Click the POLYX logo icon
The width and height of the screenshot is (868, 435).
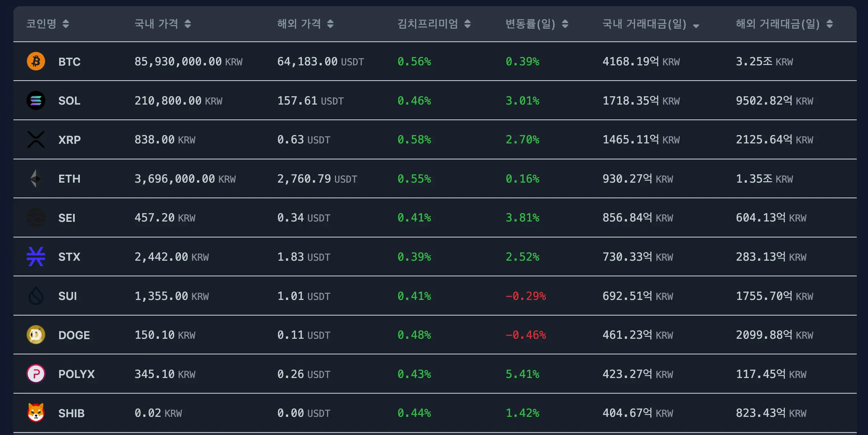36,374
